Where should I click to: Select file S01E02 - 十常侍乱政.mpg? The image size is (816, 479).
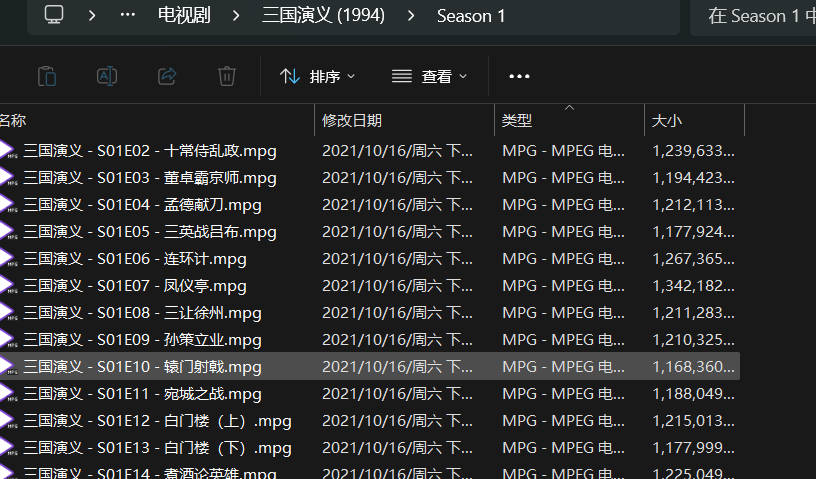pyautogui.click(x=150, y=151)
